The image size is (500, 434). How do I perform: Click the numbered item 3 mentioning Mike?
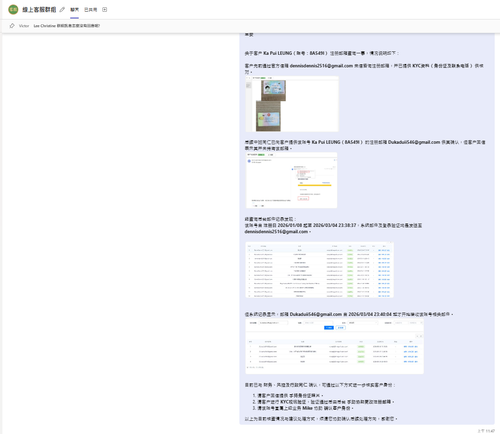pyautogui.click(x=303, y=408)
